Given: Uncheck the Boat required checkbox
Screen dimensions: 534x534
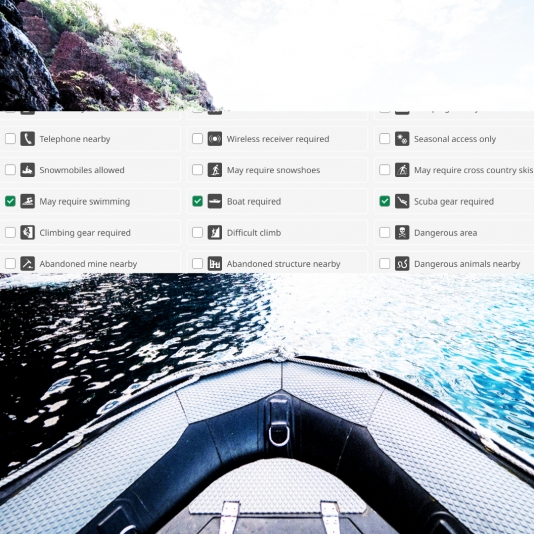Looking at the screenshot, I should (198, 201).
